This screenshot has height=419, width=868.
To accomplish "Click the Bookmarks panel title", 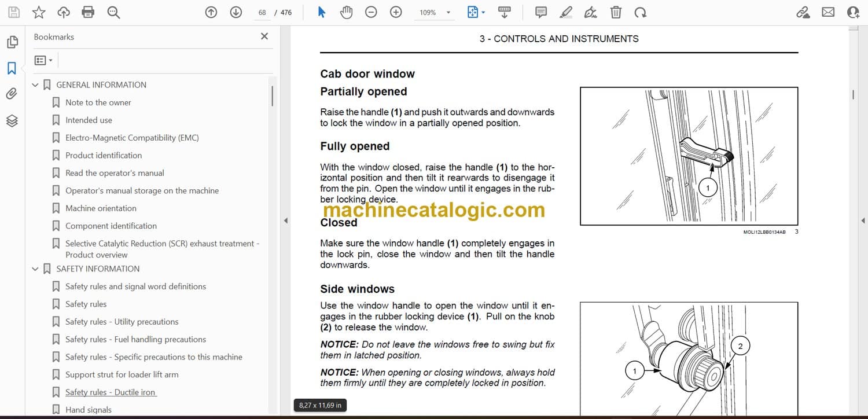I will pyautogui.click(x=54, y=36).
